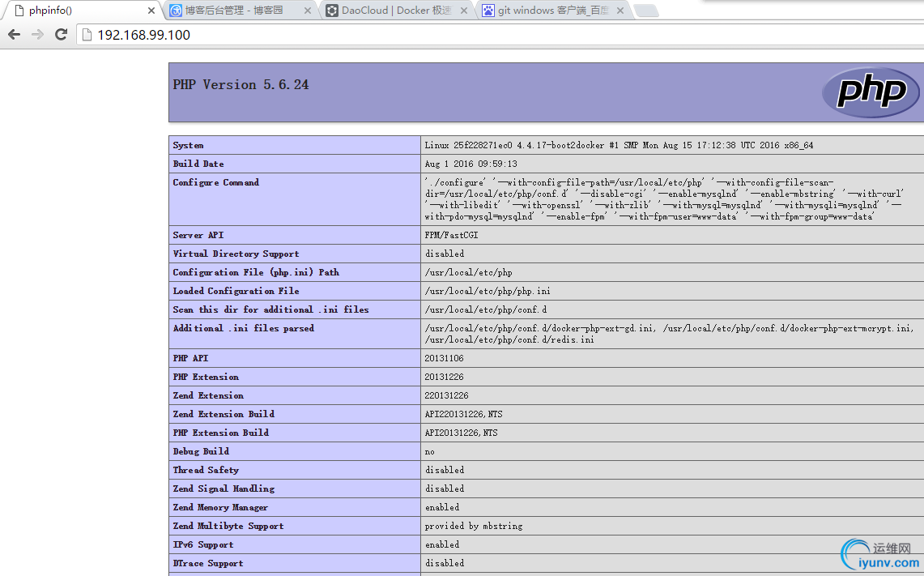This screenshot has width=924, height=576.
Task: Click the Zend Extension label
Action: click(208, 395)
